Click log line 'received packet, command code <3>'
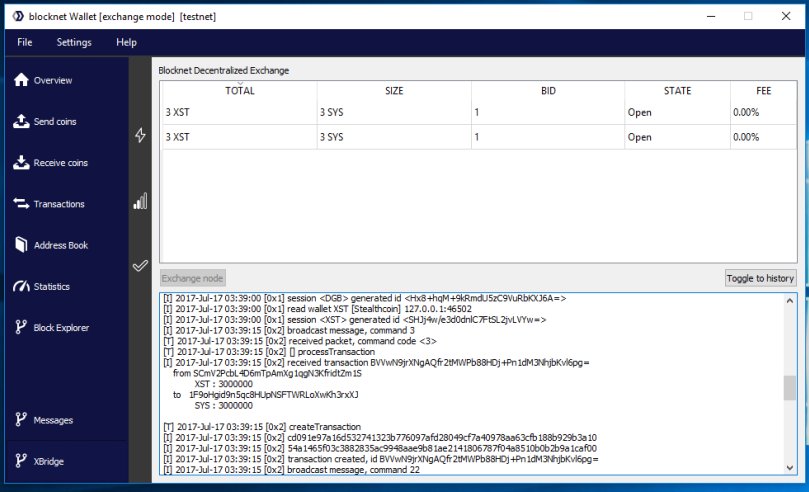Screen dimensions: 809x492 click(300, 341)
